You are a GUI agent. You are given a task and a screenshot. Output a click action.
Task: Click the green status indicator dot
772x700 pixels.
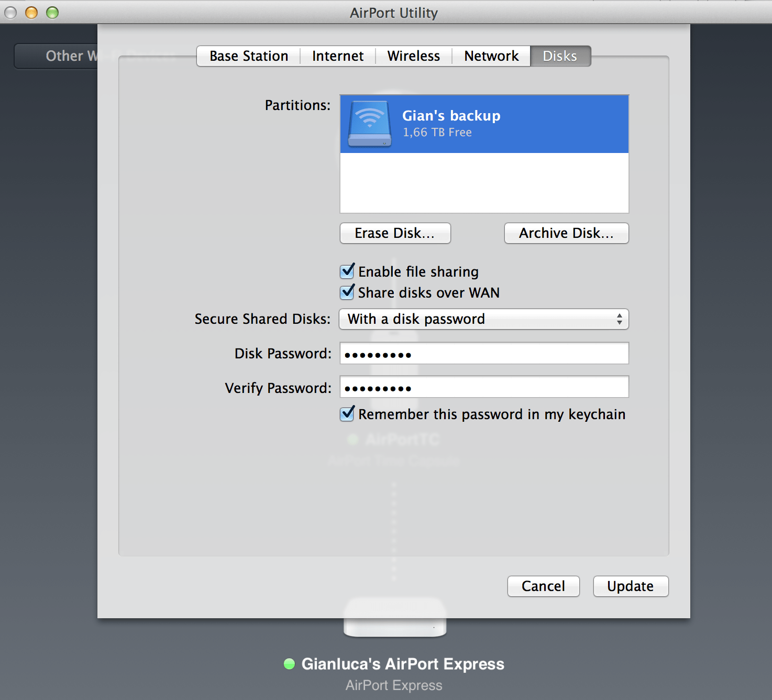click(x=289, y=664)
